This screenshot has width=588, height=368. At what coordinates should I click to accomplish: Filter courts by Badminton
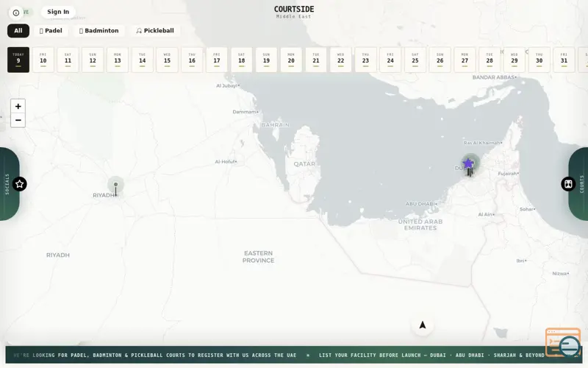point(99,31)
